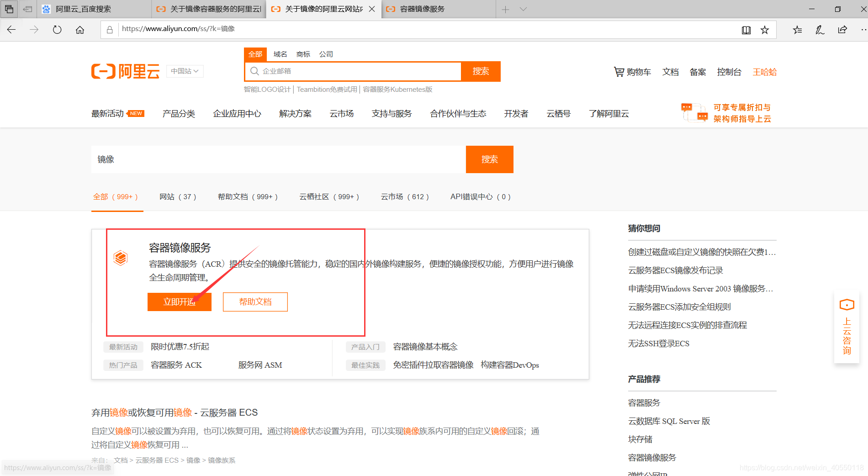Filter results by 云栖社区 (999+)

click(x=329, y=197)
